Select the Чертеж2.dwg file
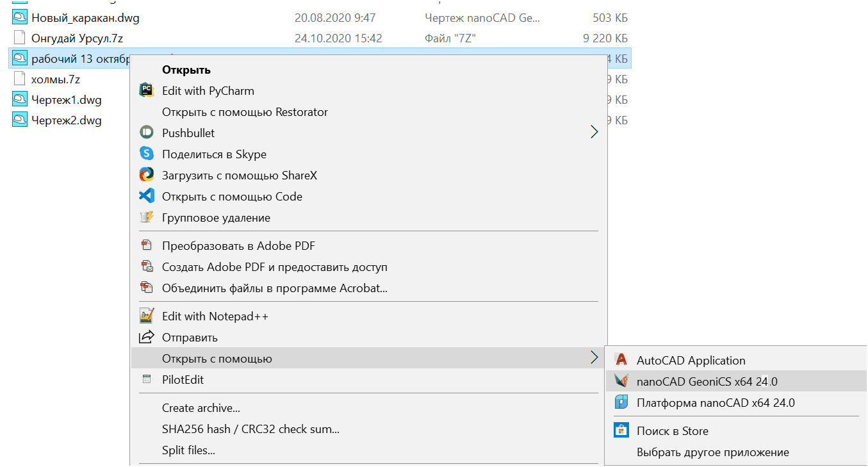Viewport: 868px width, 467px height. (66, 120)
